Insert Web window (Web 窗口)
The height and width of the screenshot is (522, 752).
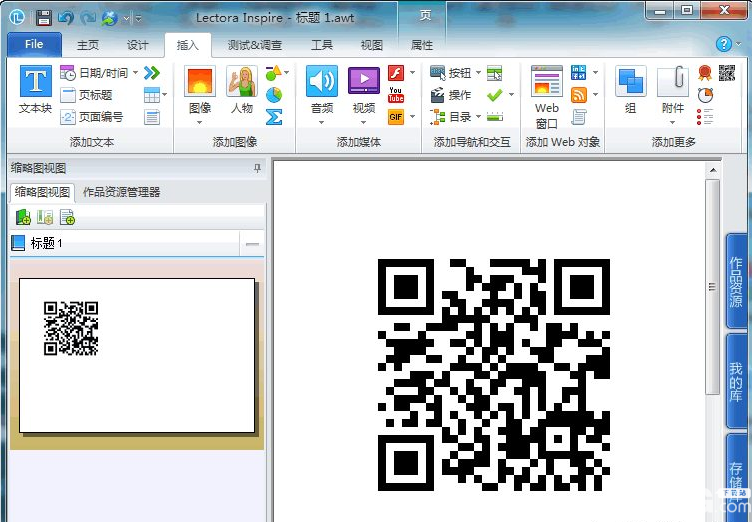point(547,97)
